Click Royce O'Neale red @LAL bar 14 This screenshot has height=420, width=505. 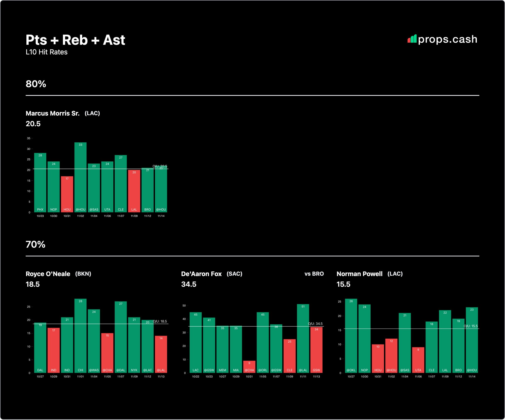[x=161, y=354]
